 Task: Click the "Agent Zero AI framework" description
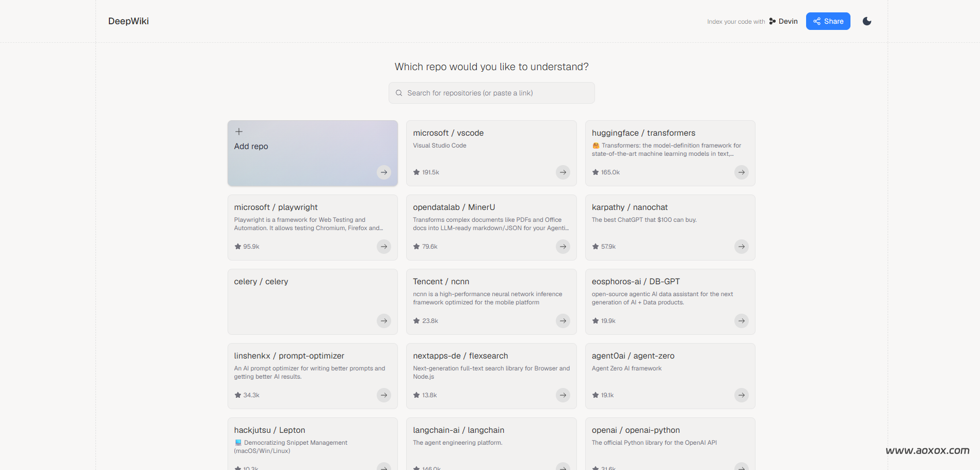(626, 368)
